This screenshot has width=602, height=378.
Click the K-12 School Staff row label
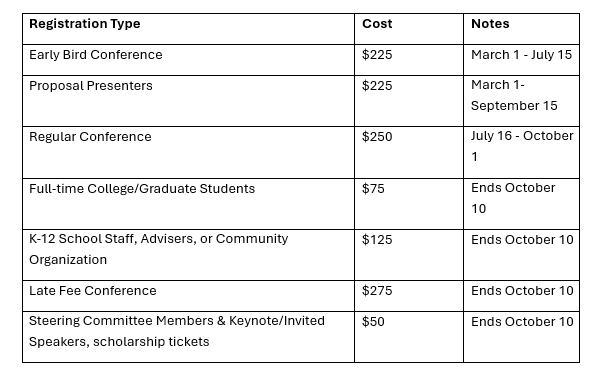click(x=188, y=255)
